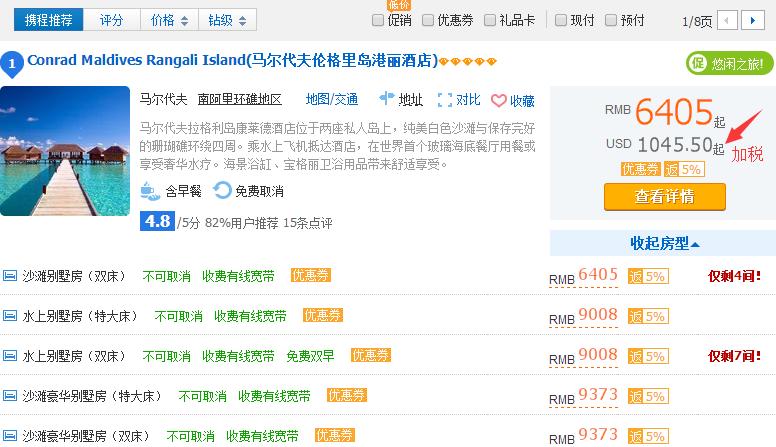Expand 沙滩别墅房（双床） room name
The image size is (776, 447).
click(74, 276)
